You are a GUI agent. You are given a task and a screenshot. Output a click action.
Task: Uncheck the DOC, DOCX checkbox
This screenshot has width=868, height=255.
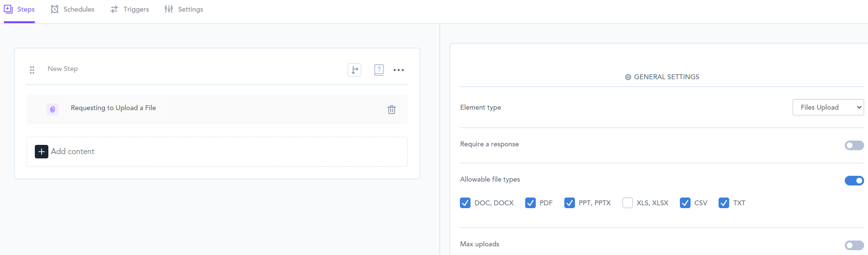(465, 203)
